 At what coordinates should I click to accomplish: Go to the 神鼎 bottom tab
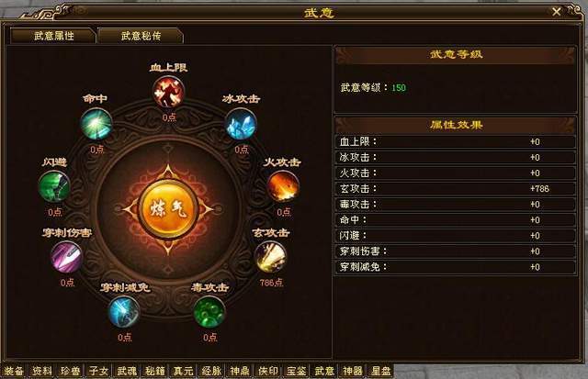click(240, 371)
